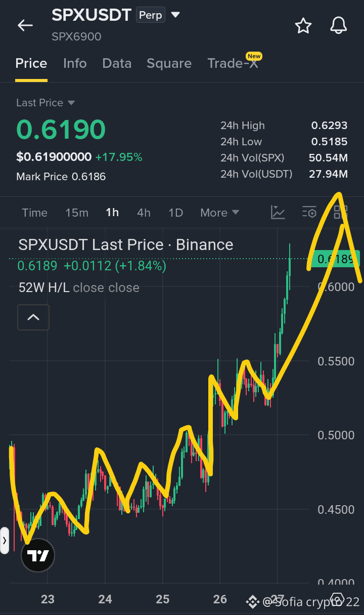
Task: Click the 0.4500 price axis label
Action: point(336,510)
